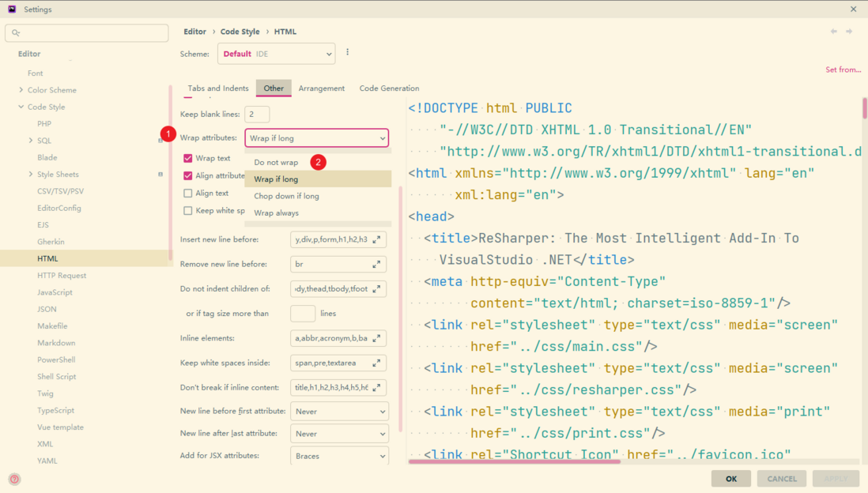The image size is (868, 493).
Task: Select Twig code style
Action: (x=45, y=393)
